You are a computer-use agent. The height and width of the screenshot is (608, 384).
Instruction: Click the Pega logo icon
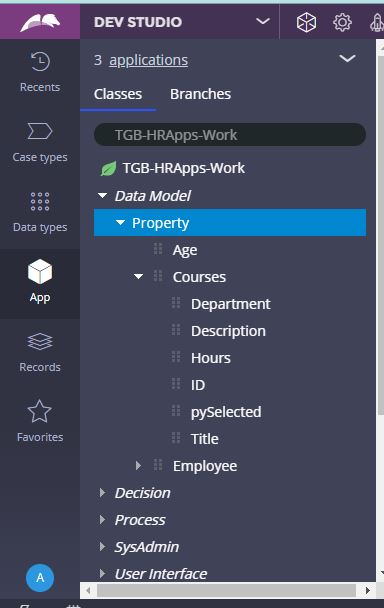coord(40,22)
